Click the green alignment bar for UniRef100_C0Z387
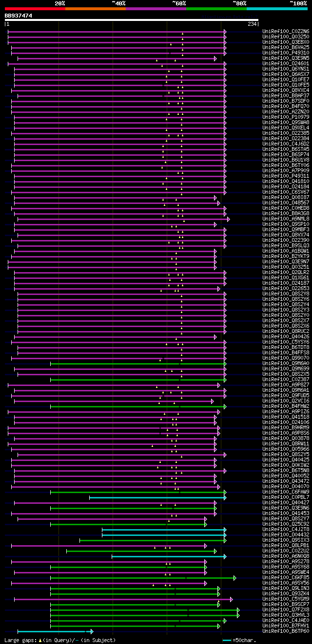The image size is (312, 644). (x=138, y=379)
